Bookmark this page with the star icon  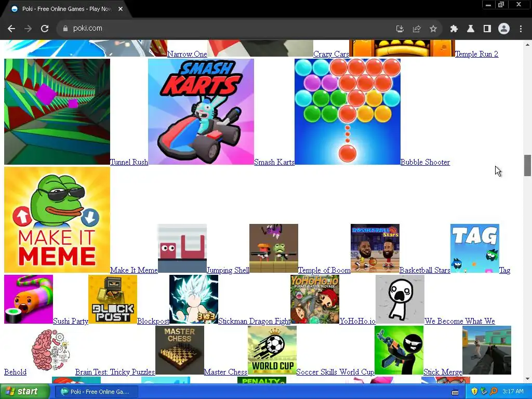(433, 29)
